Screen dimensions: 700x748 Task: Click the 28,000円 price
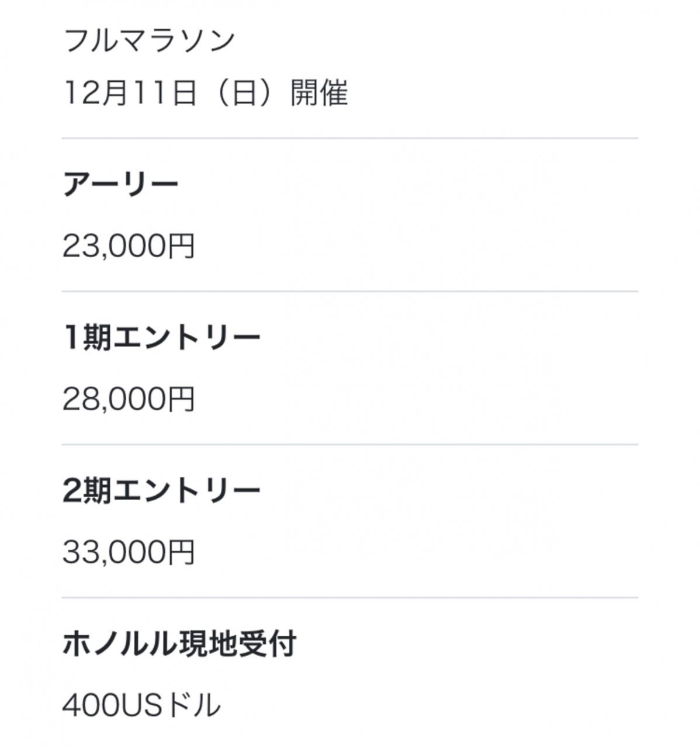coord(129,399)
